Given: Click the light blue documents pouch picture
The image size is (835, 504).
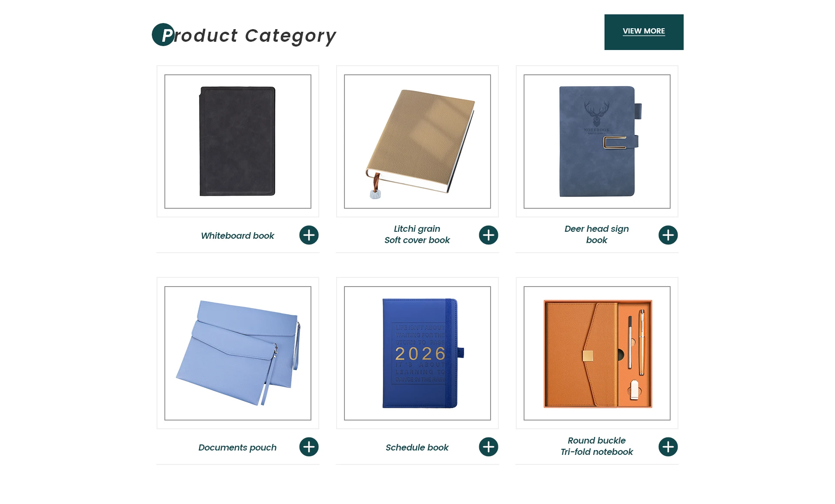Looking at the screenshot, I should click(x=238, y=353).
